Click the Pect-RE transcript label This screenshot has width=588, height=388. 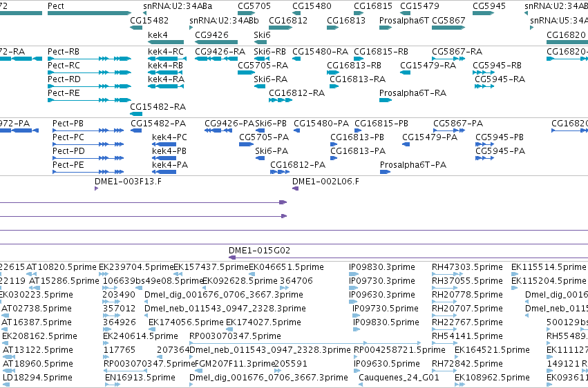click(x=64, y=93)
